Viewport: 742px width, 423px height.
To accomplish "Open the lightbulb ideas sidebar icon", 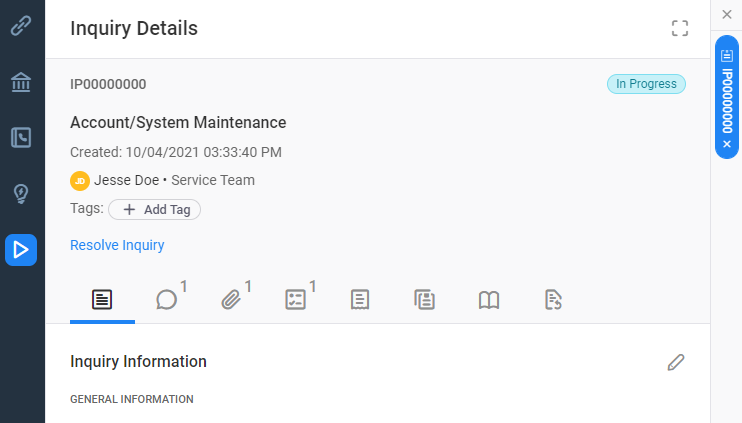I will point(21,194).
